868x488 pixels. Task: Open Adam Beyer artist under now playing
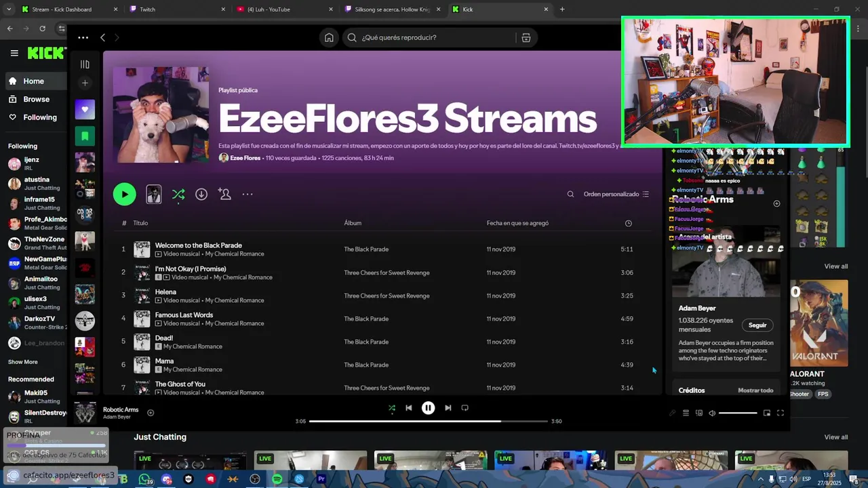point(117,417)
